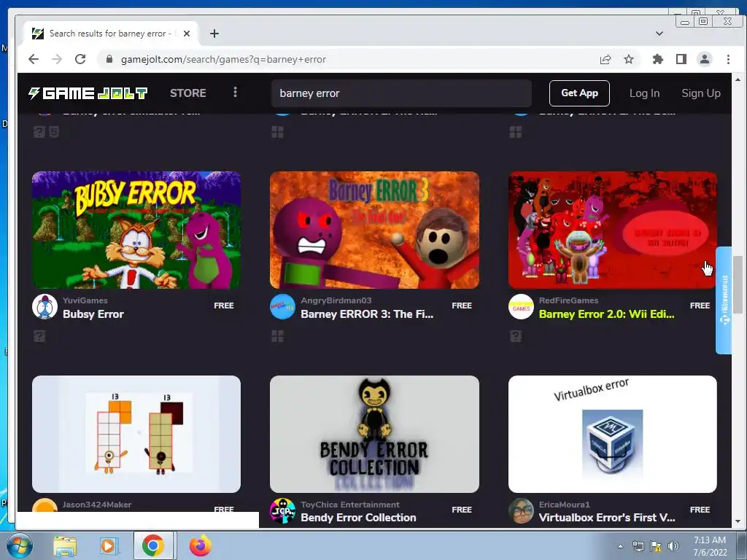View site lock security info
The image size is (747, 560).
pyautogui.click(x=109, y=59)
